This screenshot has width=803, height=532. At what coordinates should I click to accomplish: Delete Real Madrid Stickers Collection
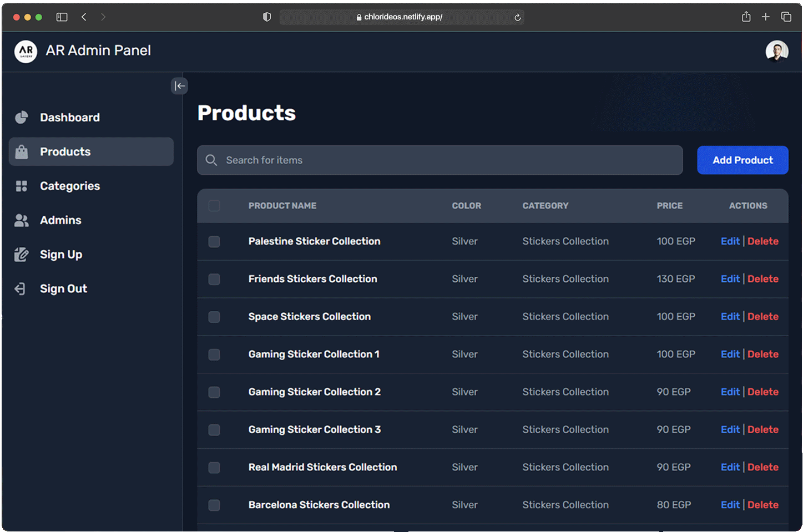[x=763, y=468]
